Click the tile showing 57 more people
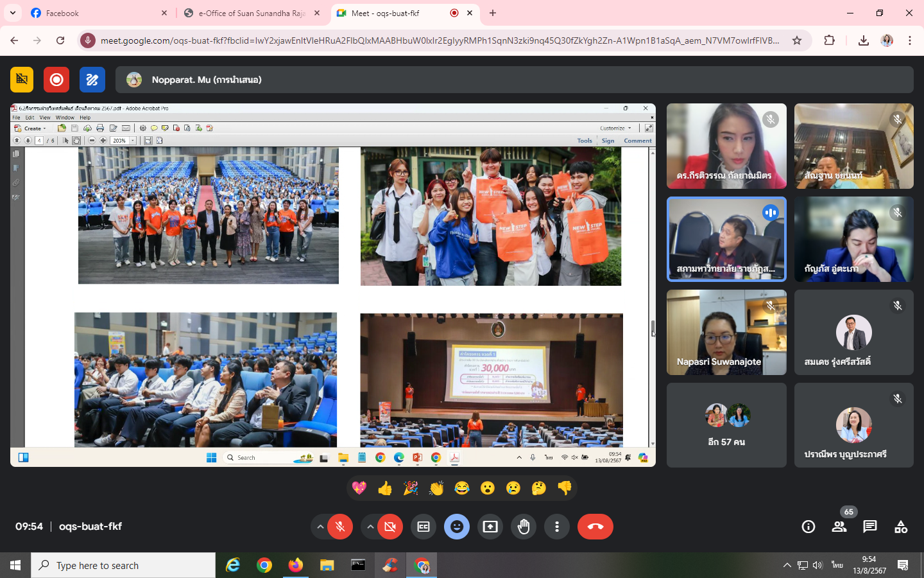 point(726,425)
